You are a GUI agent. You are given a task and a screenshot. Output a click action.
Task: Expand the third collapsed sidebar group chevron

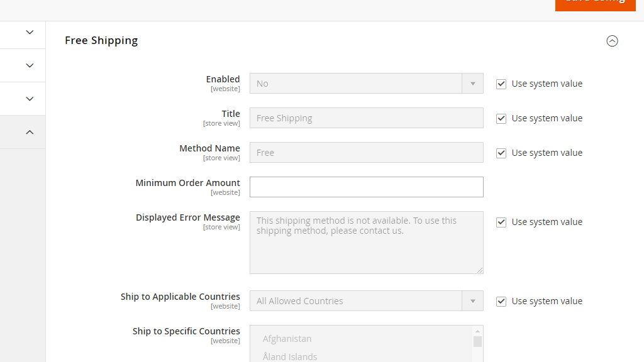(30, 99)
